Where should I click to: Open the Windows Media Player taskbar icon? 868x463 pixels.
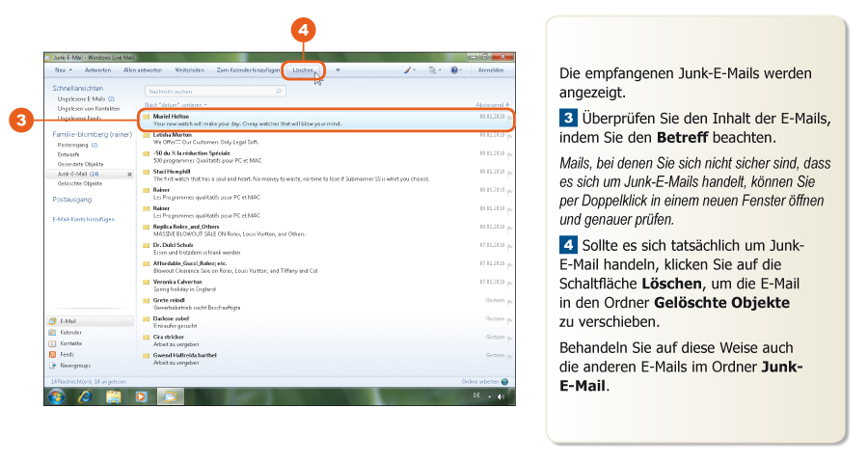click(x=141, y=395)
